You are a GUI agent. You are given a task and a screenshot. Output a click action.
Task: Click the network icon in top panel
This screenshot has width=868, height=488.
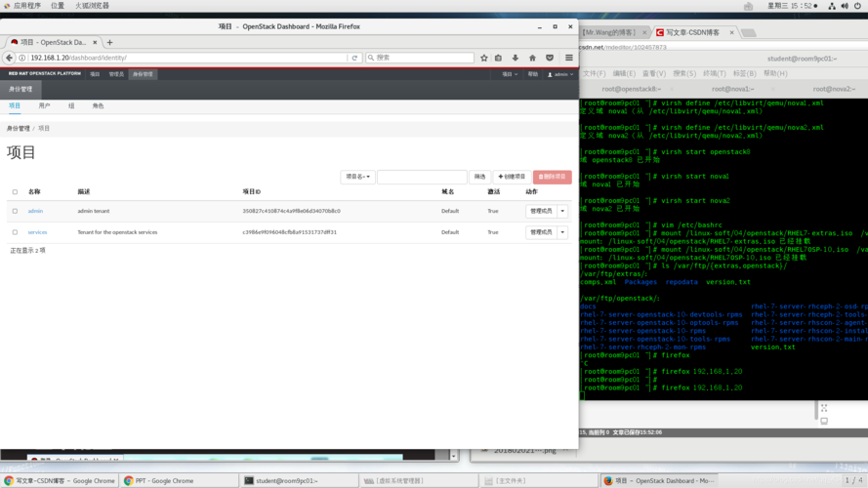click(x=832, y=6)
